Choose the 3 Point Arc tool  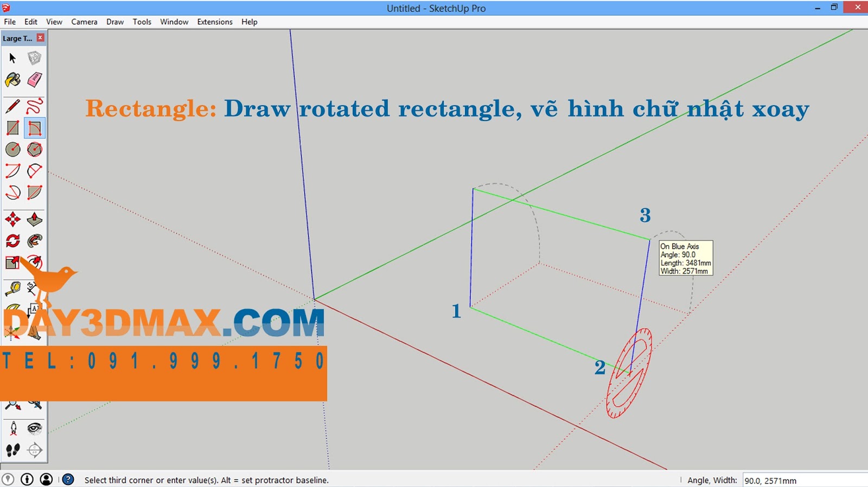12,193
